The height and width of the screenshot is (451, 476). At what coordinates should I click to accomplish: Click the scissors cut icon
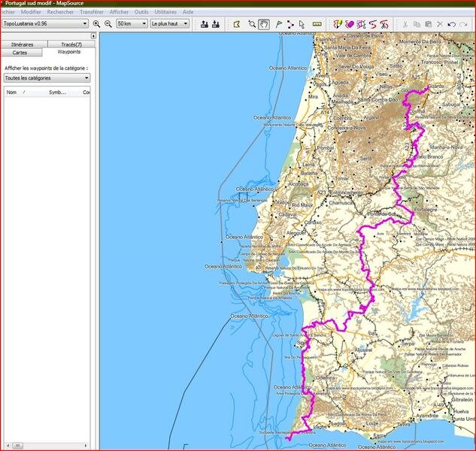(405, 24)
